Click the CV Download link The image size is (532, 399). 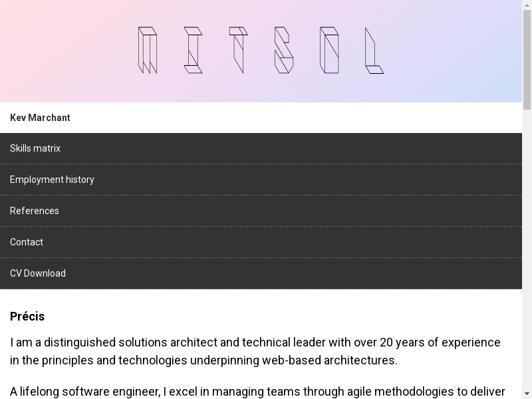click(38, 273)
